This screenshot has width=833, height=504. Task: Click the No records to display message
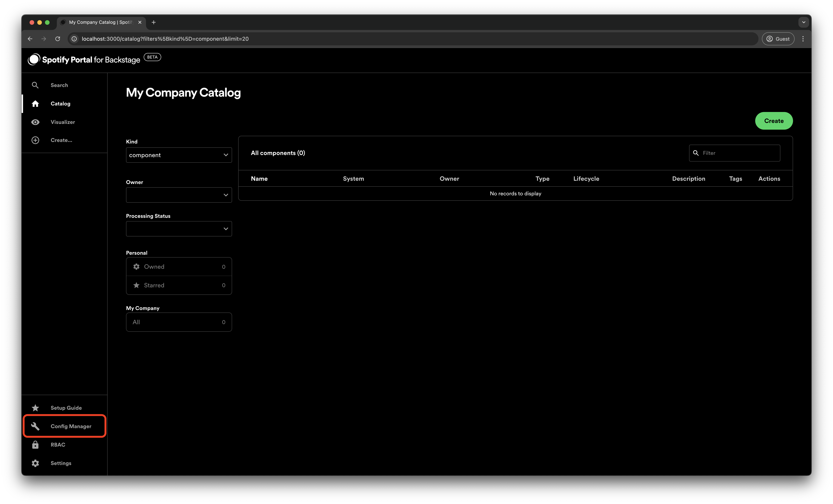tap(515, 194)
